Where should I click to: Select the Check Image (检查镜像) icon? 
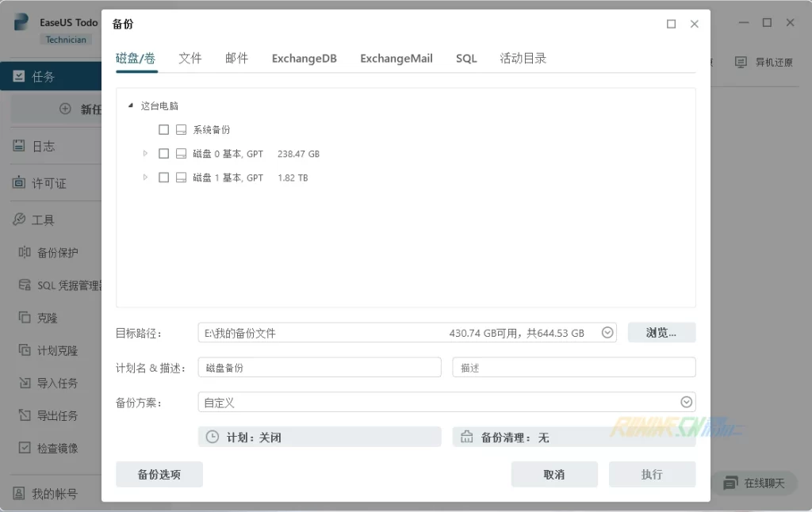(x=24, y=448)
